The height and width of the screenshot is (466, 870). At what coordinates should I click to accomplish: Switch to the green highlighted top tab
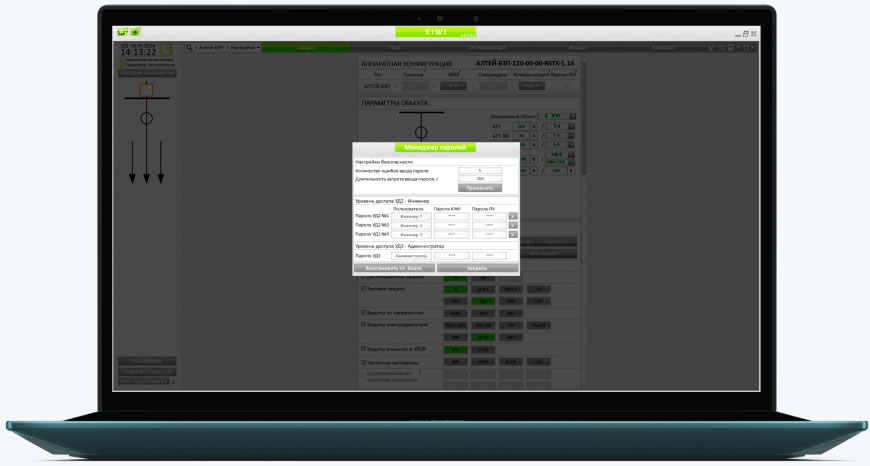(x=306, y=47)
